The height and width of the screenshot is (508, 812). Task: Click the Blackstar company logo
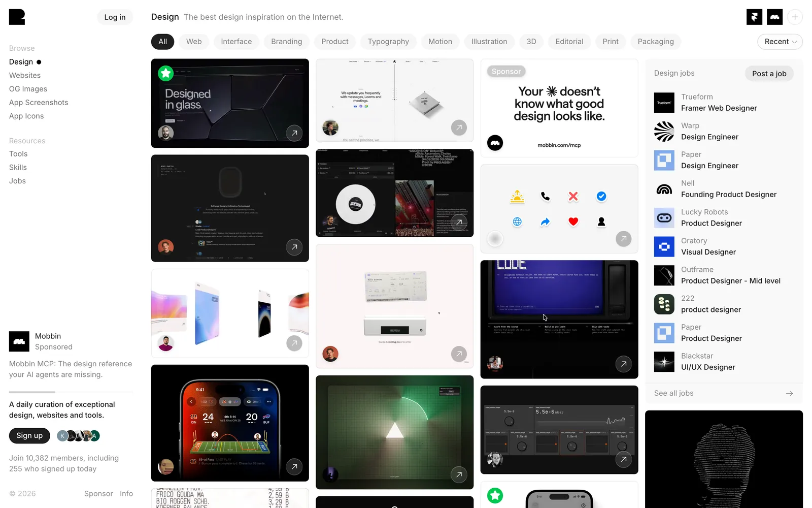(x=664, y=362)
